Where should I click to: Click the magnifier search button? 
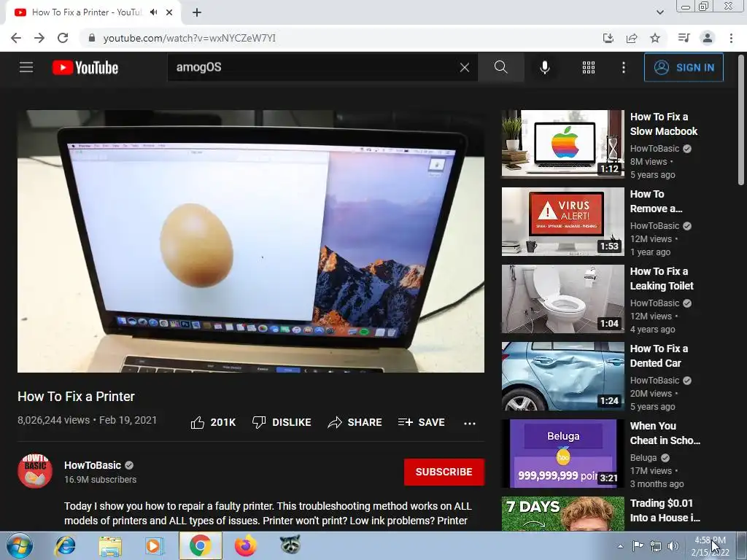point(500,67)
